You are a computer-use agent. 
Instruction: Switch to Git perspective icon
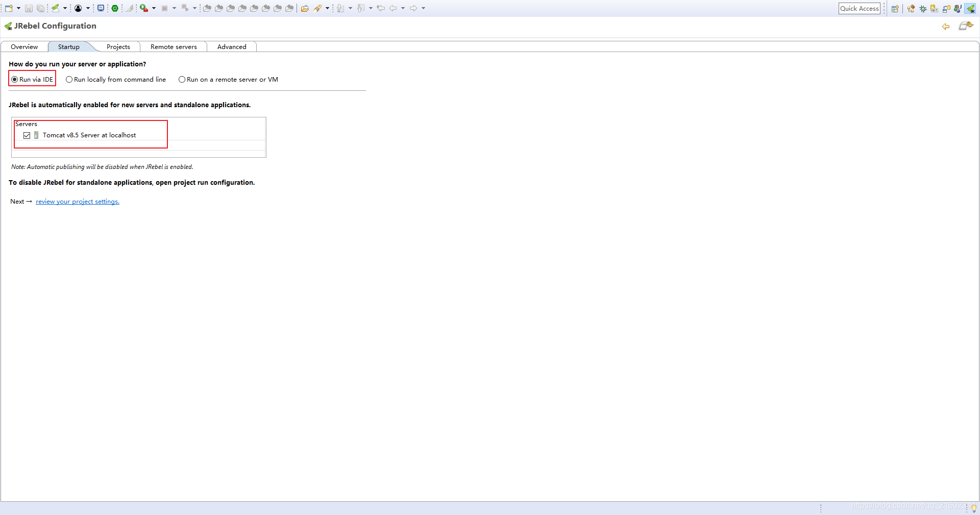pyautogui.click(x=935, y=9)
